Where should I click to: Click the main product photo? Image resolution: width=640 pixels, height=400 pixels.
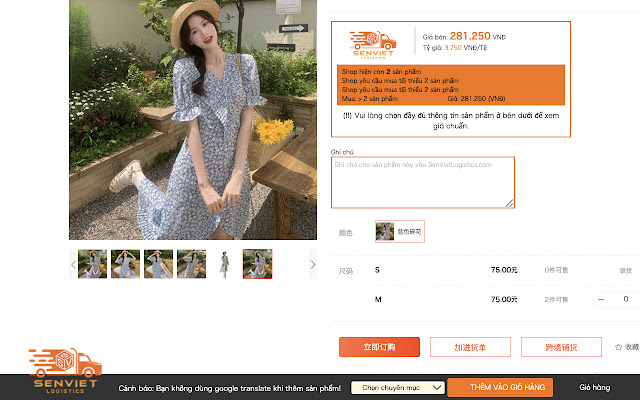click(193, 120)
